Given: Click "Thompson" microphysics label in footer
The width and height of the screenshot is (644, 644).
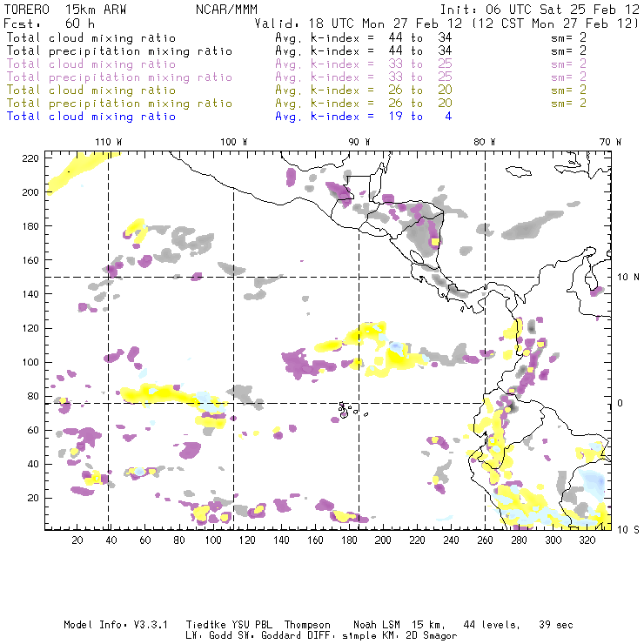Looking at the screenshot, I should (x=307, y=625).
